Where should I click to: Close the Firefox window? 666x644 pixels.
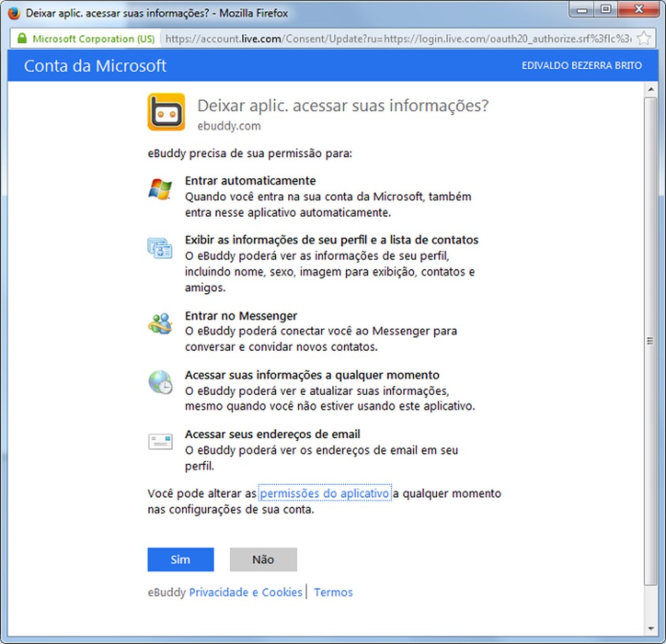coord(639,9)
